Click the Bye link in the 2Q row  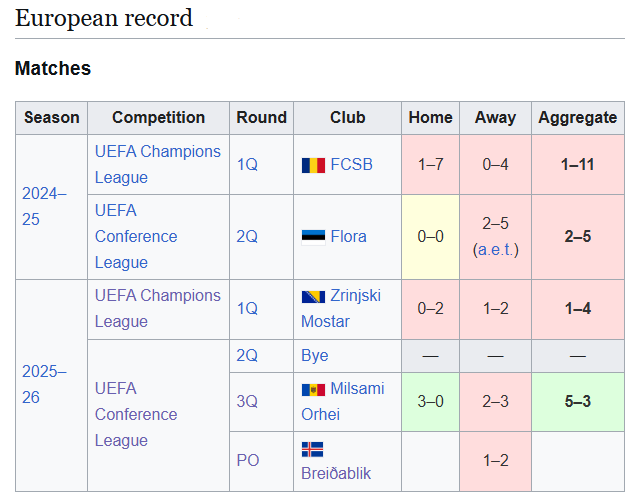tap(315, 355)
